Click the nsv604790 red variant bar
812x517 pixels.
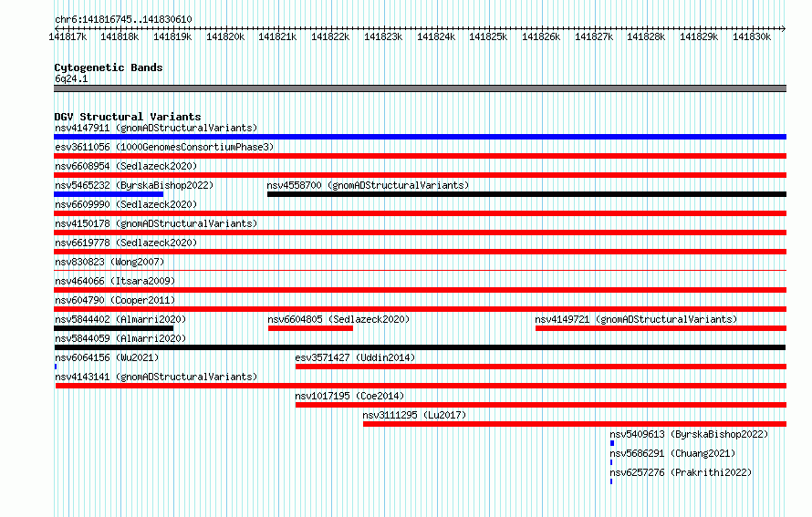pyautogui.click(x=420, y=309)
